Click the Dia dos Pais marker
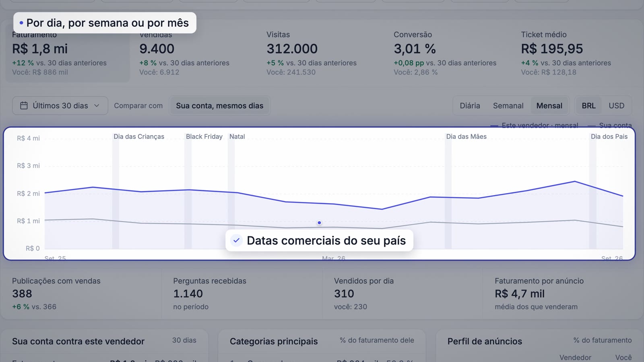The width and height of the screenshot is (644, 362). tap(609, 137)
